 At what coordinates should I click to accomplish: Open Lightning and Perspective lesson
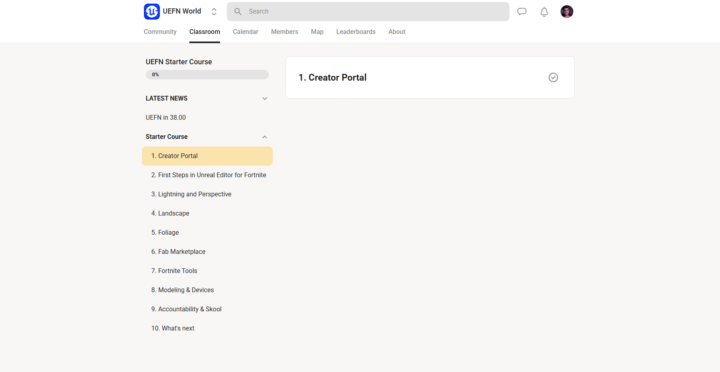point(191,194)
